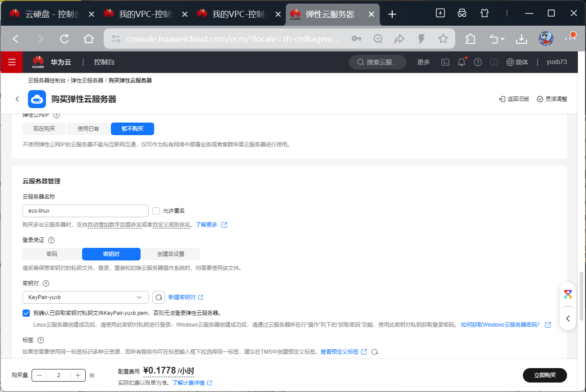Uncheck the key pair file confirmation checkbox
The image size is (586, 392).
coord(26,313)
